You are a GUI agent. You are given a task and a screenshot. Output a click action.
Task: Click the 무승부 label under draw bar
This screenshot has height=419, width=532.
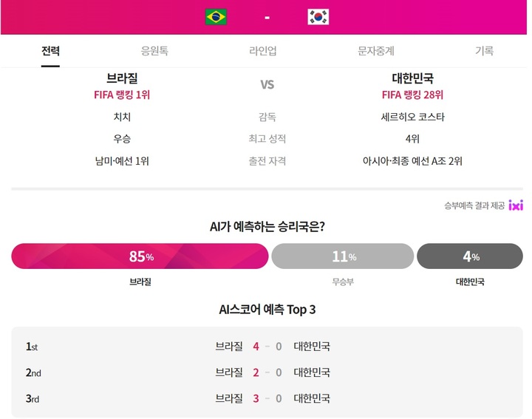coord(343,282)
